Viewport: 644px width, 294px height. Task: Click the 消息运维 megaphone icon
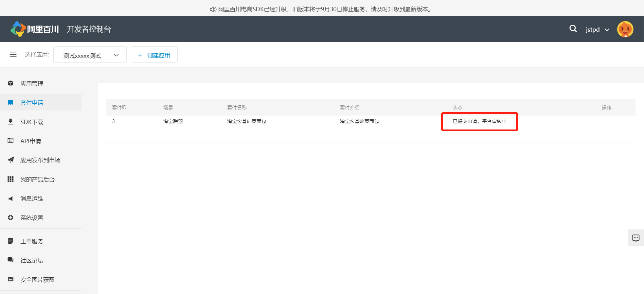pos(11,198)
